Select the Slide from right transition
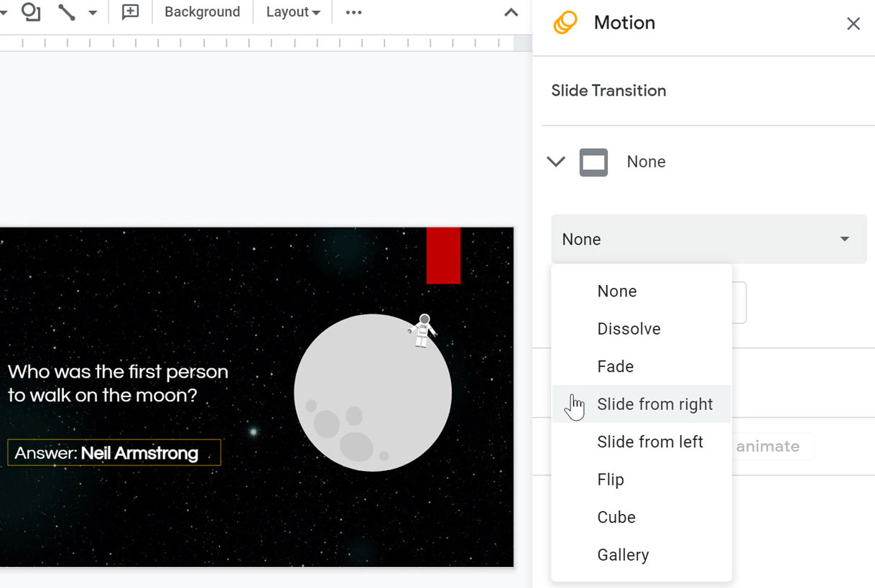Screen dimensions: 875x588 655,403
